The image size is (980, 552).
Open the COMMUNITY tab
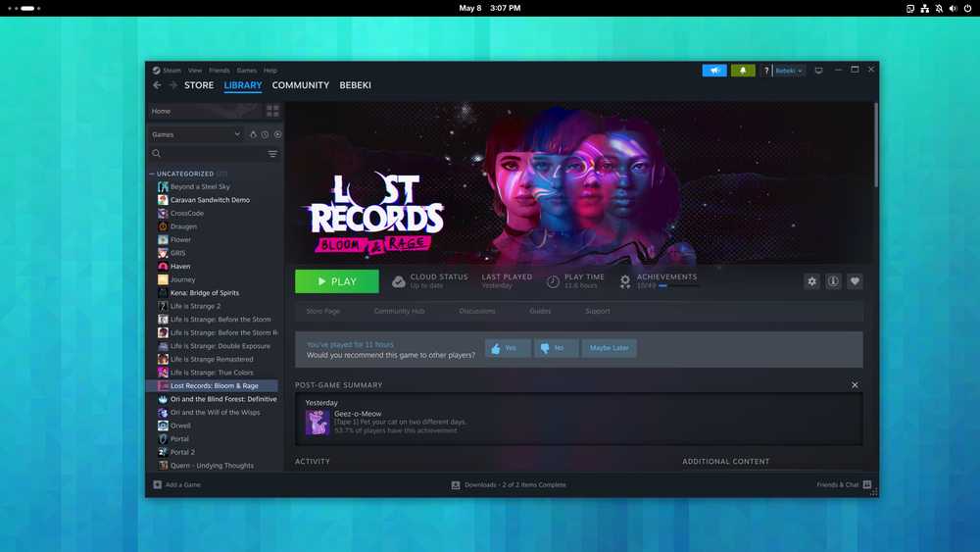point(301,85)
